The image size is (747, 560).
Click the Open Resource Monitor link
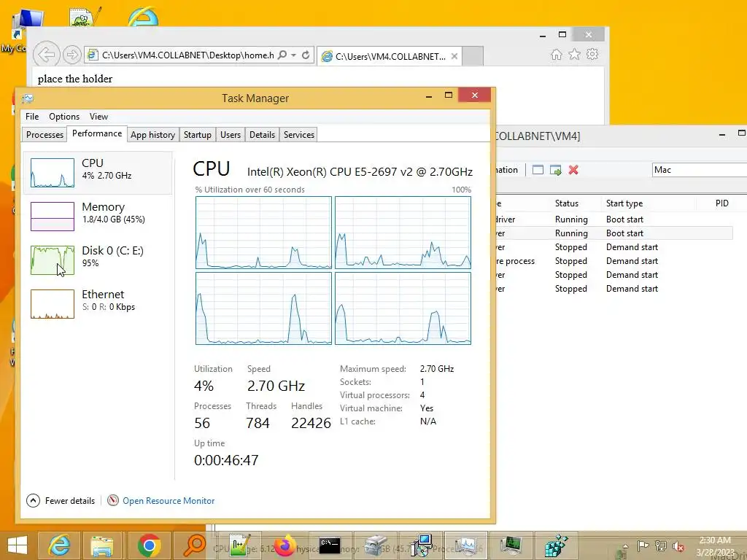169,500
